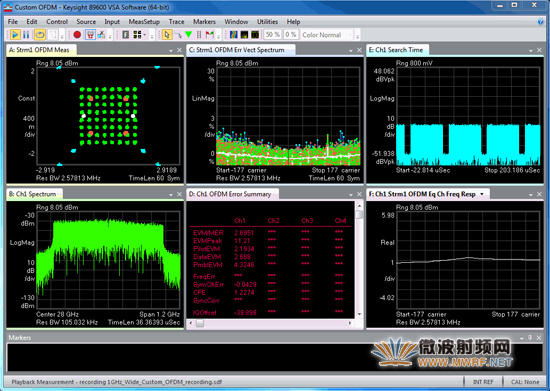Image resolution: width=550 pixels, height=391 pixels.
Task: Close trace E Search Time panel
Action: pyautogui.click(x=539, y=50)
